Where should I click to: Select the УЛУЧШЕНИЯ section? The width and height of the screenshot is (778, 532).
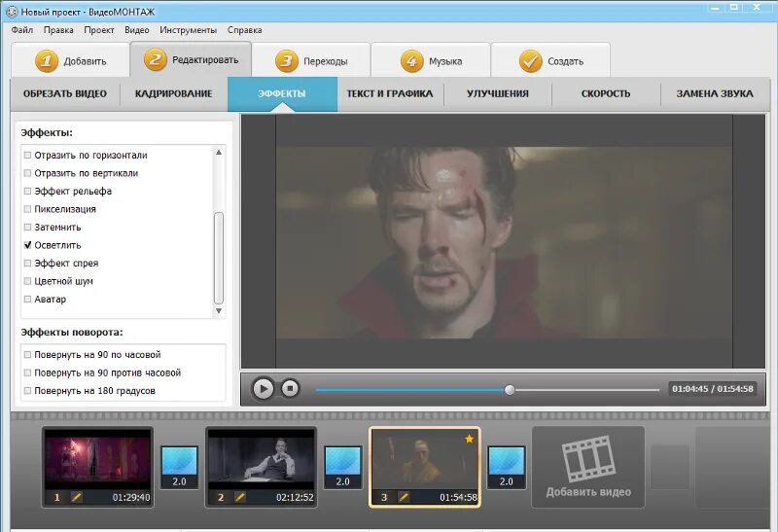tap(498, 93)
